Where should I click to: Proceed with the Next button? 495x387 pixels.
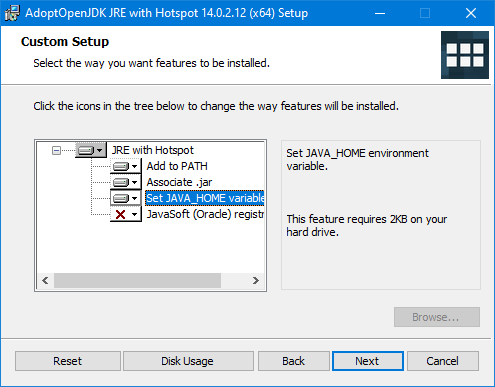pos(368,361)
